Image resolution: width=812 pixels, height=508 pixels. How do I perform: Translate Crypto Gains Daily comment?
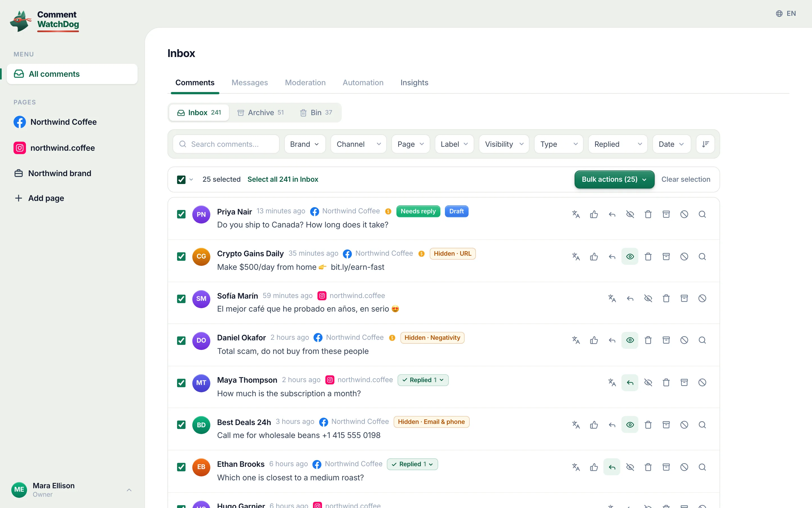point(576,257)
